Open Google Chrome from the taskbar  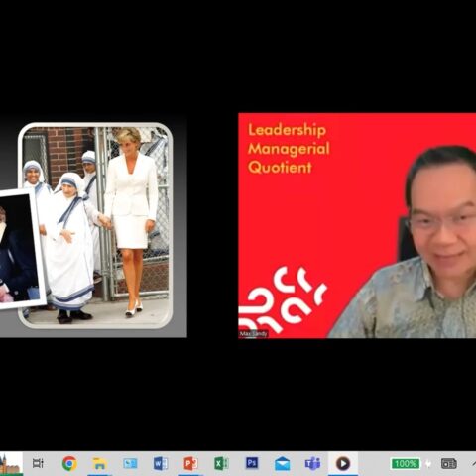[69, 463]
